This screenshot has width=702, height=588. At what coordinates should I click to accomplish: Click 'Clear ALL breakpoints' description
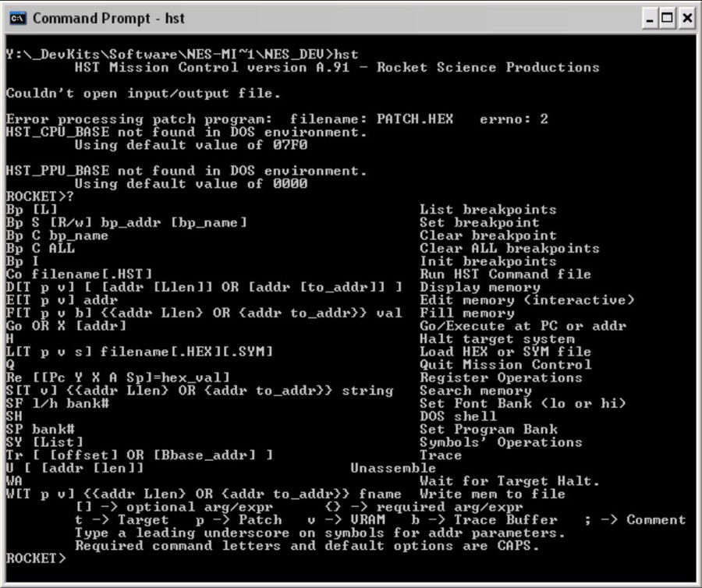(509, 248)
